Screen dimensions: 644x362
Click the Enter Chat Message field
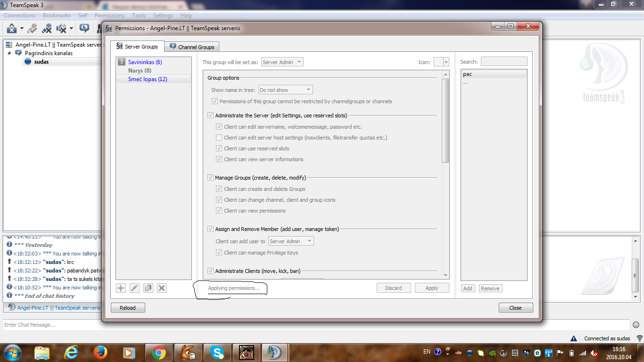316,325
